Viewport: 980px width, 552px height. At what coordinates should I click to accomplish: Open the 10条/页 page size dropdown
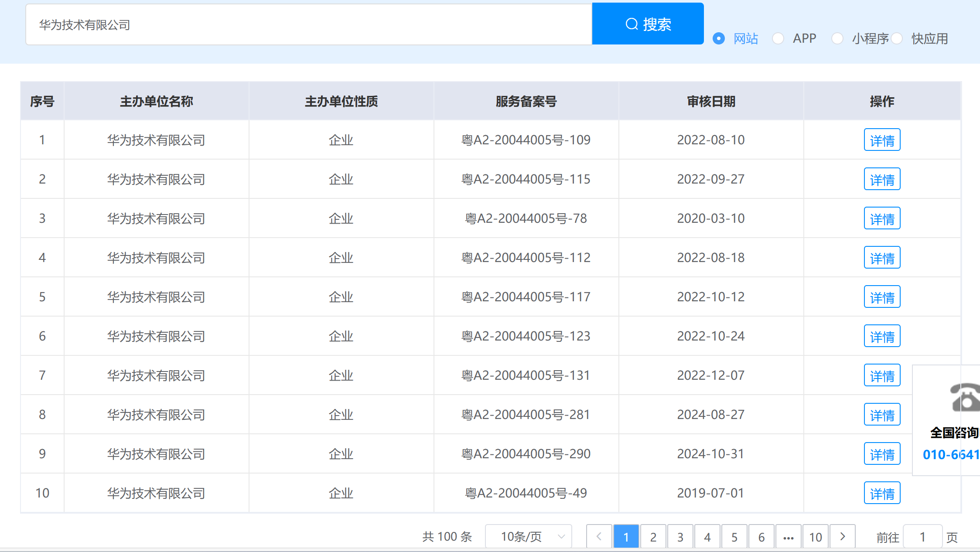[x=528, y=536]
